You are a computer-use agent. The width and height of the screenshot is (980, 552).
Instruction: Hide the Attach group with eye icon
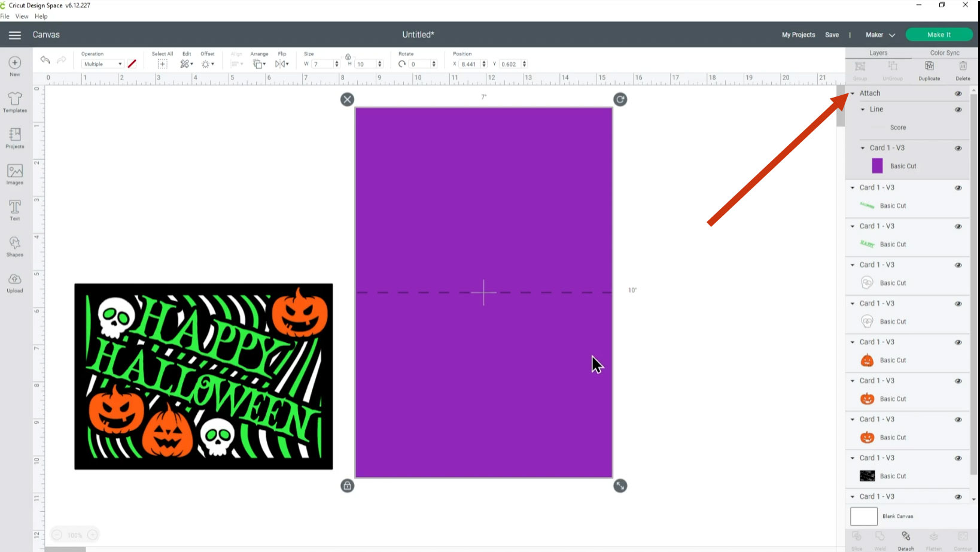[958, 93]
